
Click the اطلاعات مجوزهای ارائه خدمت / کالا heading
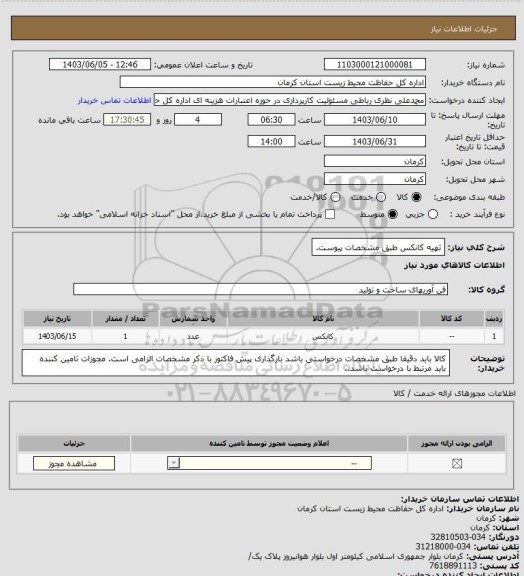click(455, 394)
